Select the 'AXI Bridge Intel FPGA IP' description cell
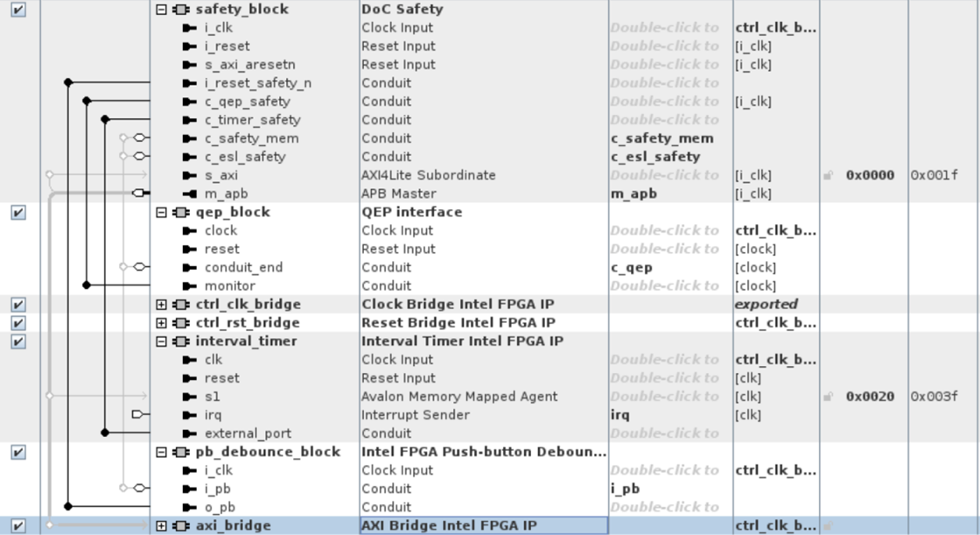 [x=484, y=525]
